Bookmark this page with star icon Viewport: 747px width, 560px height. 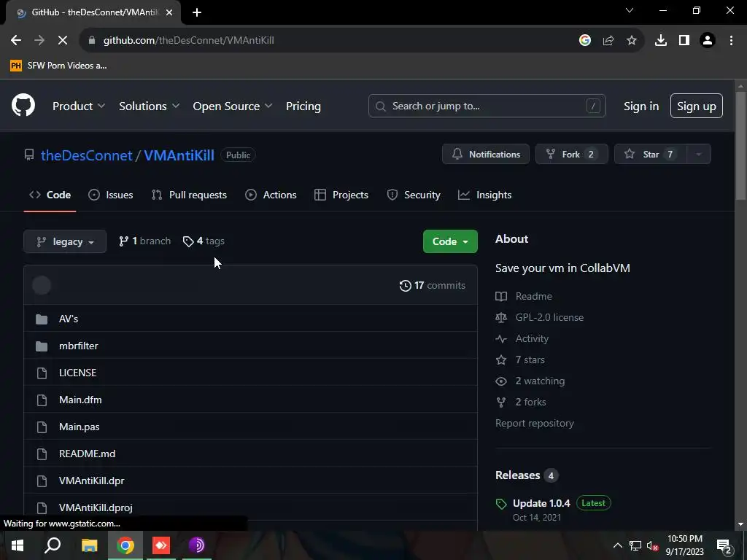[x=632, y=41]
